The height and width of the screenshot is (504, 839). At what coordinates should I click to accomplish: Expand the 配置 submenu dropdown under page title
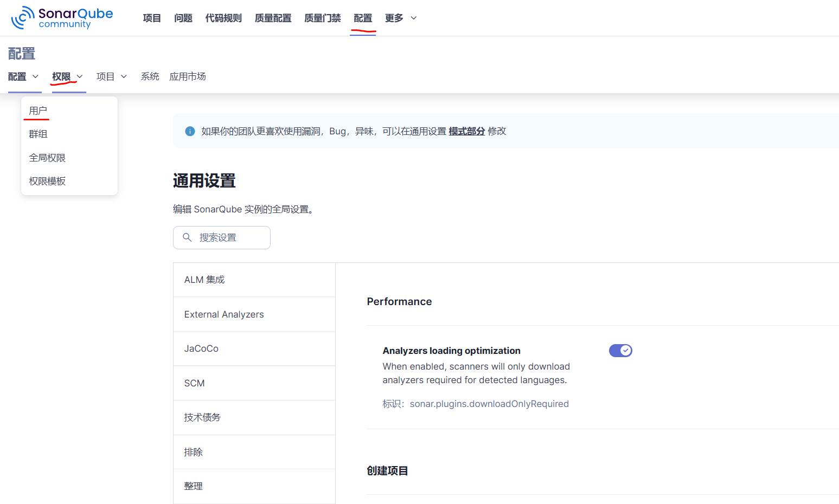(23, 76)
